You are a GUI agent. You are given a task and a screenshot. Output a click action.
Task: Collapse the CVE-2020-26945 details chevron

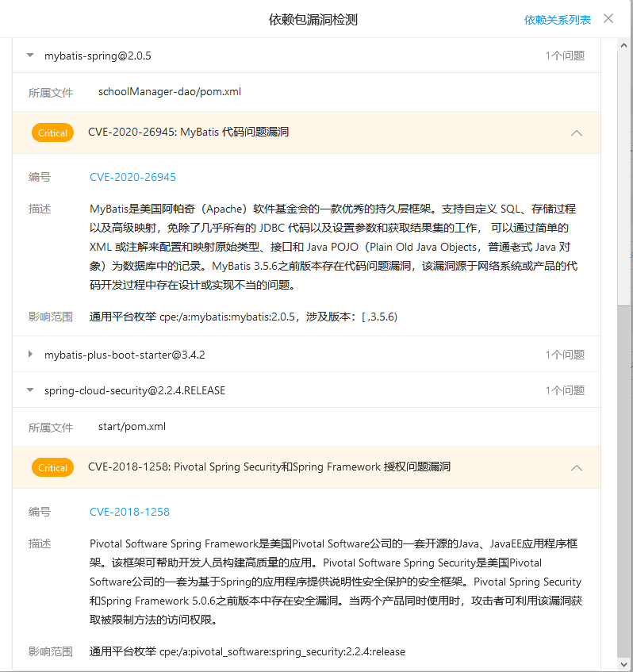coord(577,132)
